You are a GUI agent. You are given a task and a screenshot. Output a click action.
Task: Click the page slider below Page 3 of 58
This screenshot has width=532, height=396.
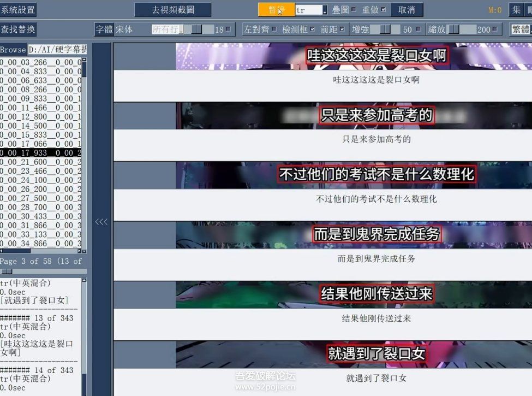point(43,271)
